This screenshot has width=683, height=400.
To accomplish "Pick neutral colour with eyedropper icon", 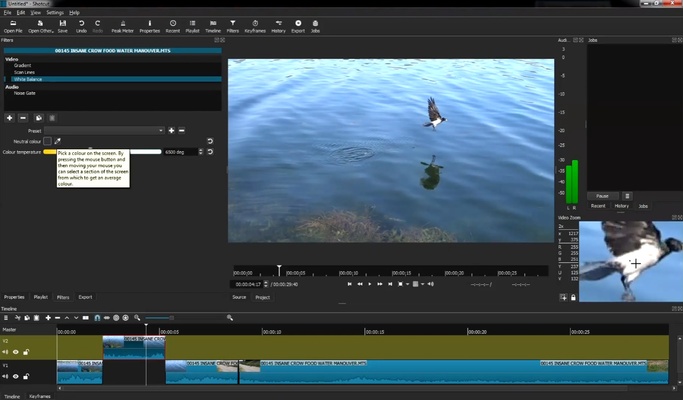I will coord(57,141).
